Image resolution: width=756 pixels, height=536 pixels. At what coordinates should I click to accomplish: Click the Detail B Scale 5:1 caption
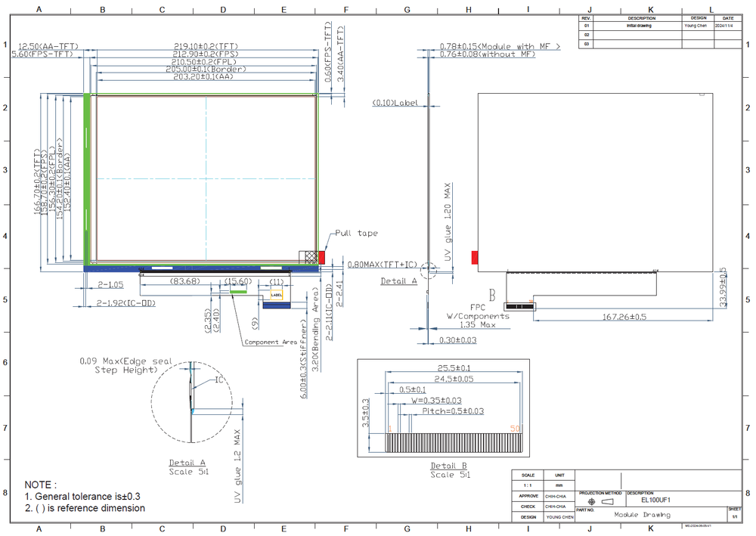pos(450,470)
